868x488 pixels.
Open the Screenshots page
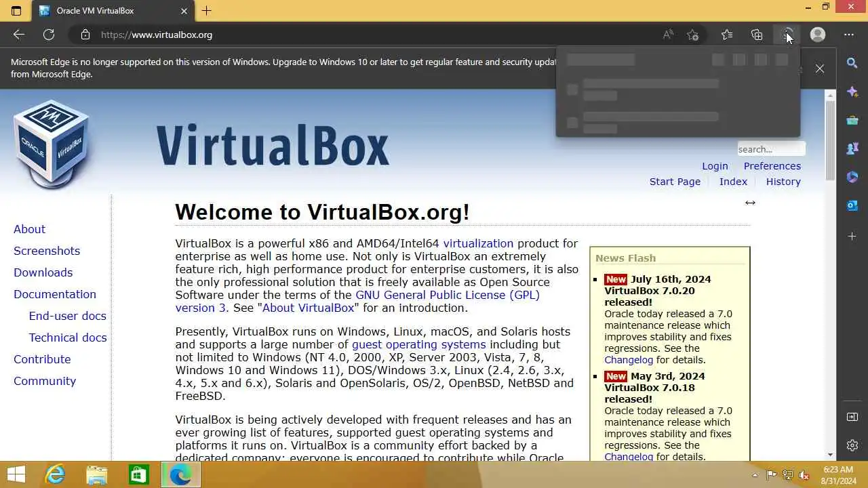47,251
